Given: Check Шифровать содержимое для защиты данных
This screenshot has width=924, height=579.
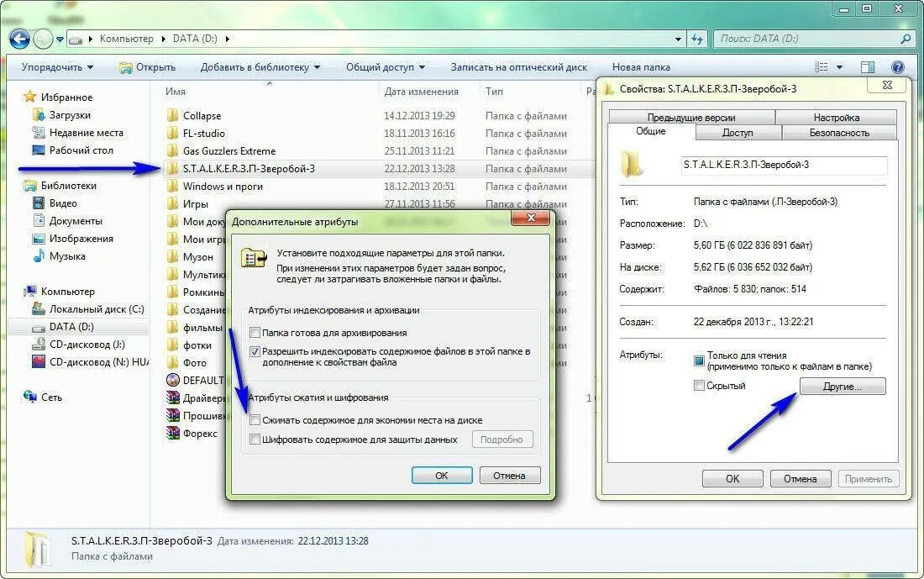Looking at the screenshot, I should [255, 440].
